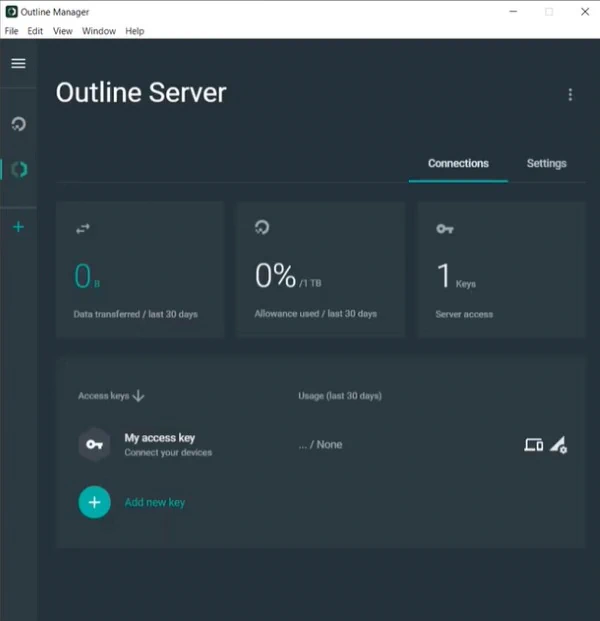Click the 1 Keys count value

pyautogui.click(x=456, y=276)
